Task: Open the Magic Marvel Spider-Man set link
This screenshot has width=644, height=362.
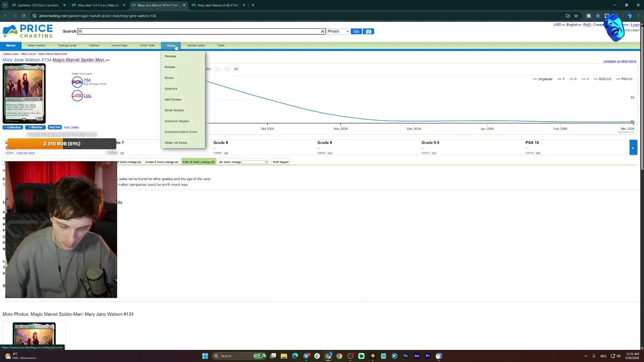Action: tap(78, 60)
